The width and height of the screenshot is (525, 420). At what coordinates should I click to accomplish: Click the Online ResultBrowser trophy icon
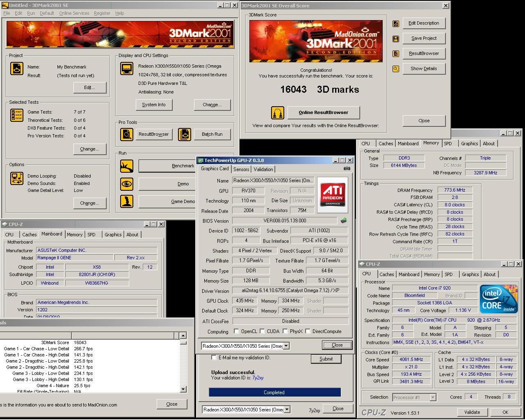tap(278, 112)
